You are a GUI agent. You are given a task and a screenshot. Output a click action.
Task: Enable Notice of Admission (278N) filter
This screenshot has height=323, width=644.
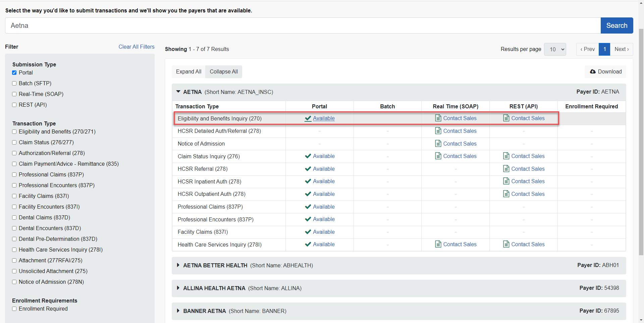[x=14, y=282]
